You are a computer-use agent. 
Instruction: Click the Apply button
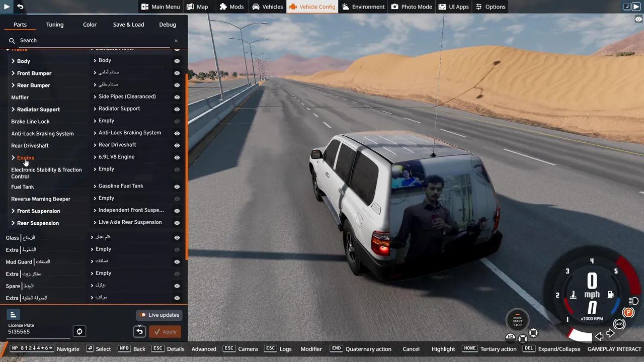165,332
